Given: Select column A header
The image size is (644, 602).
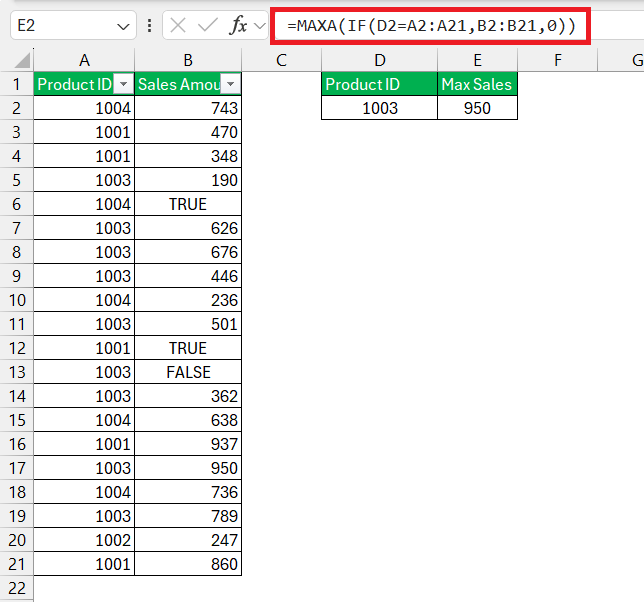Looking at the screenshot, I should (84, 60).
